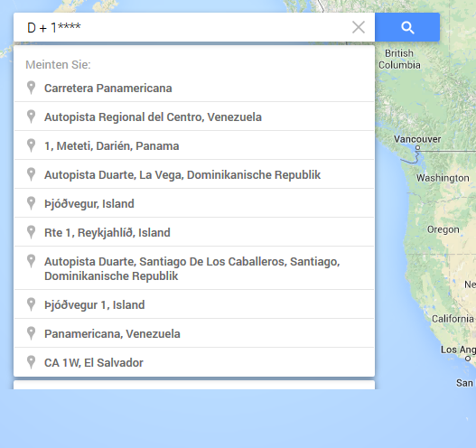The width and height of the screenshot is (476, 448).
Task: Select the 'Panamericana, Venezuela' suggestion
Action: [194, 333]
